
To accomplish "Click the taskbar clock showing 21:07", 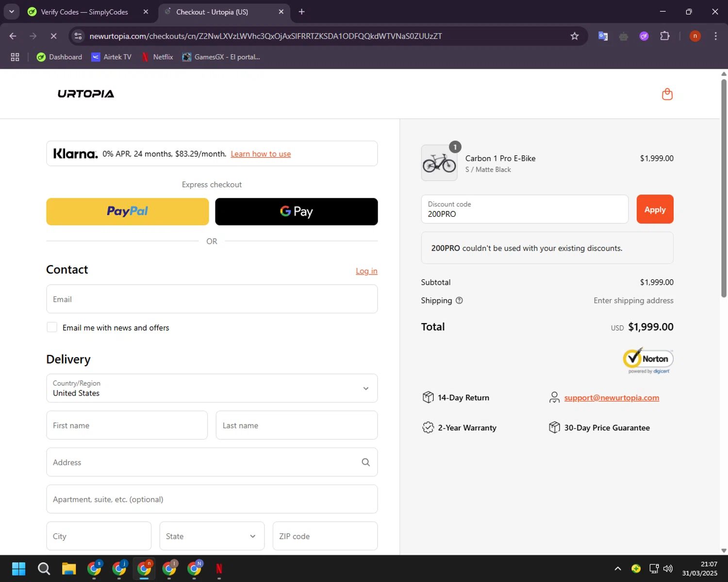I will point(699,568).
